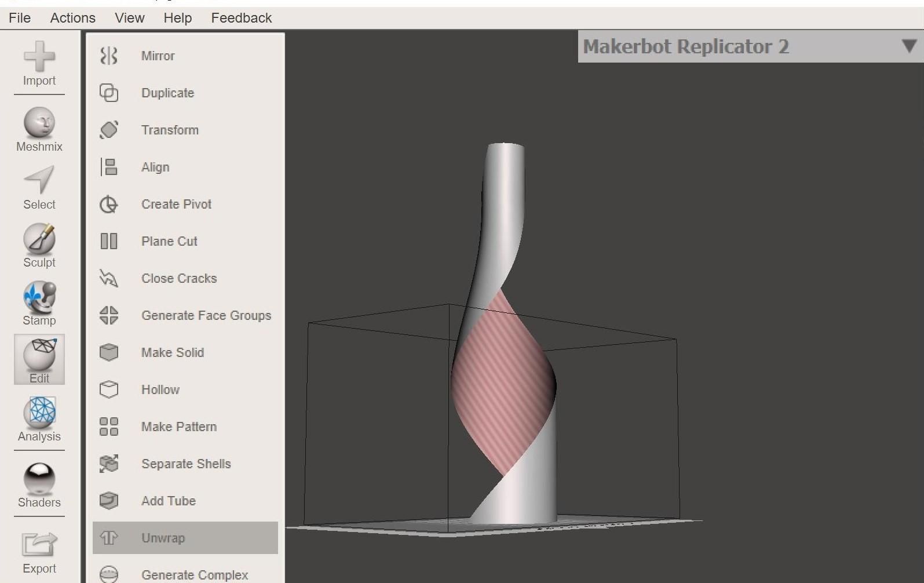This screenshot has height=583, width=924.
Task: Click the Plane Cut icon
Action: tap(109, 241)
